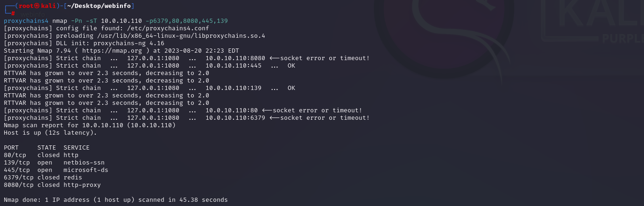Click the OK status for port 445
Image resolution: width=644 pixels, height=206 pixels.
(x=291, y=66)
